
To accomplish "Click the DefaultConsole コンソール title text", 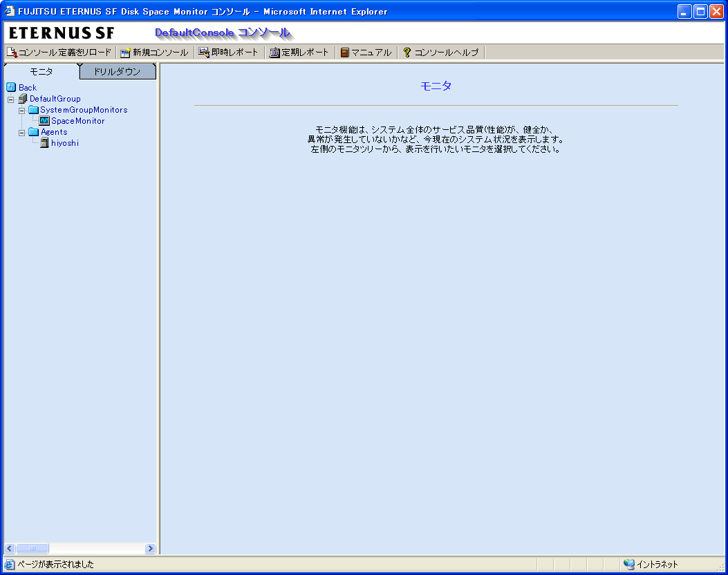I will 223,32.
